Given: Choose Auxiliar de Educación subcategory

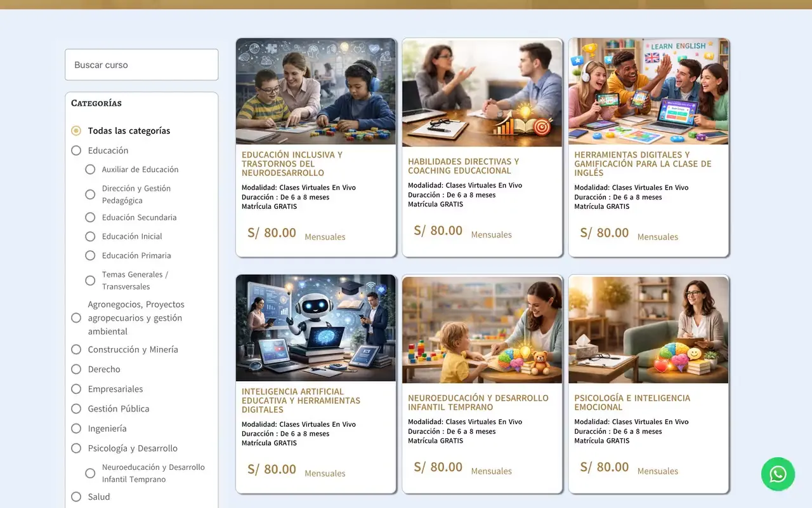Looking at the screenshot, I should tap(90, 170).
